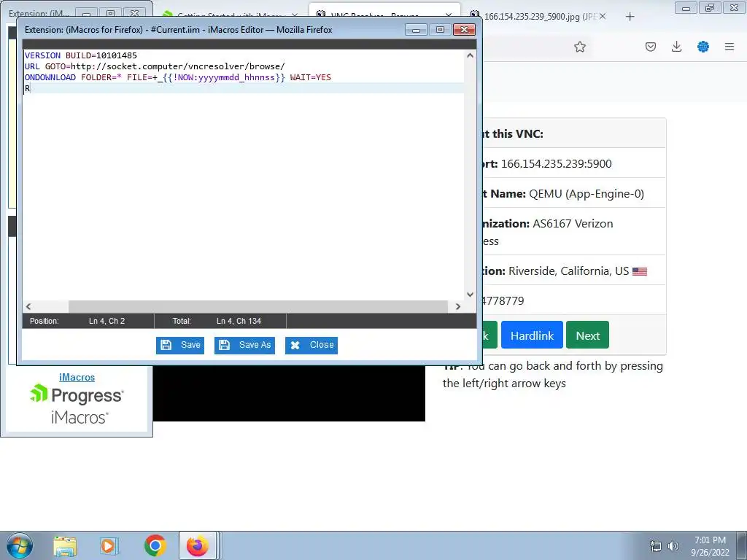The height and width of the screenshot is (560, 747).
Task: Open Windows Media Player from taskbar
Action: click(109, 545)
